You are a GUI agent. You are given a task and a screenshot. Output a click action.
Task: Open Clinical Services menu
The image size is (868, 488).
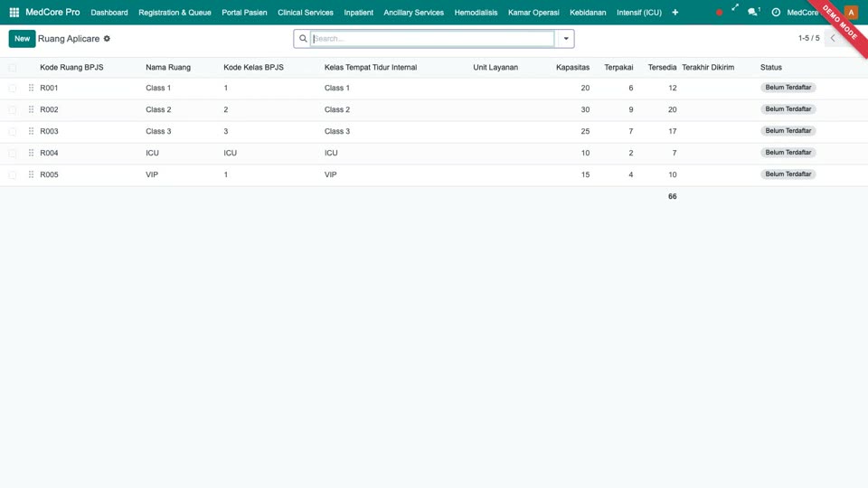pyautogui.click(x=305, y=12)
